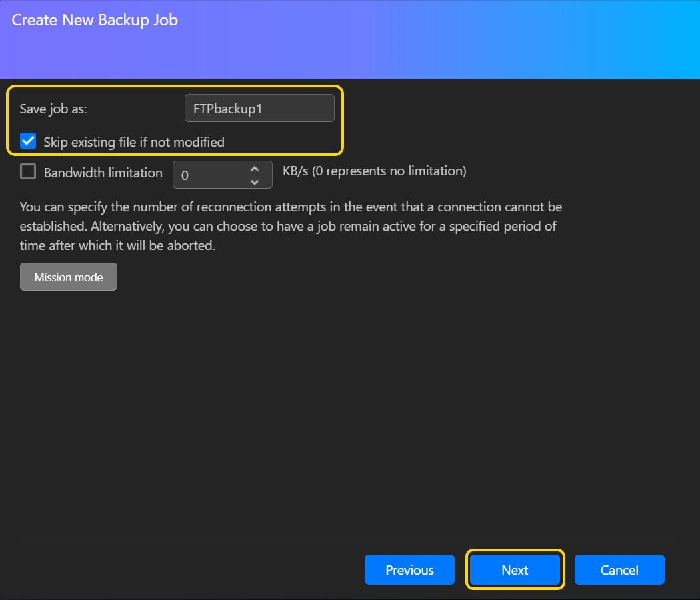Image resolution: width=700 pixels, height=600 pixels.
Task: Proceed by clicking the Next button
Action: pyautogui.click(x=515, y=569)
